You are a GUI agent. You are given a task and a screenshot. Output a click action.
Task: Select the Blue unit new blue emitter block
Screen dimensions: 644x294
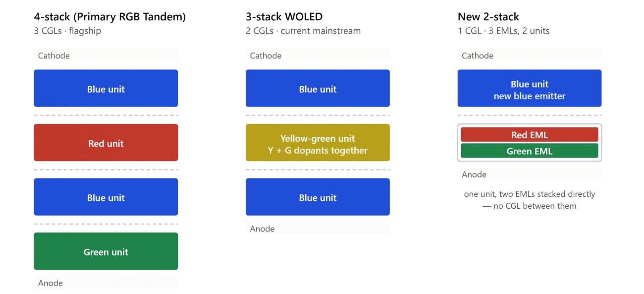click(x=530, y=88)
